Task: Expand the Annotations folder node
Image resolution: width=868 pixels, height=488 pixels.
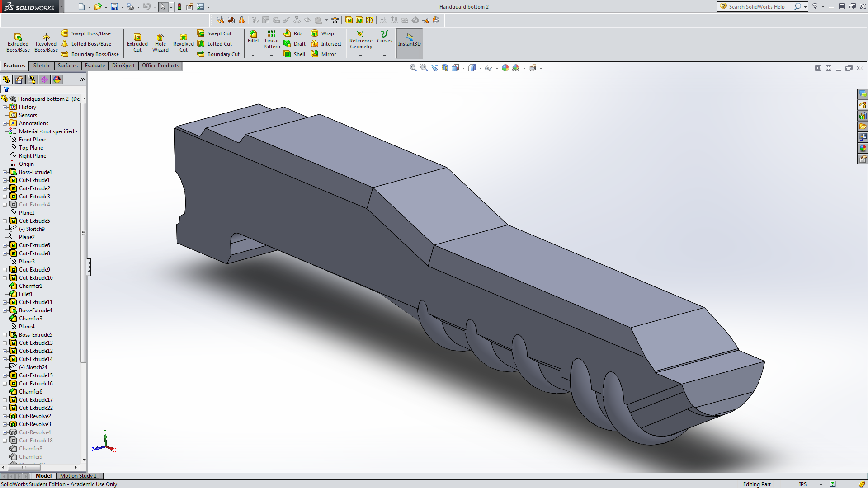Action: click(5, 123)
